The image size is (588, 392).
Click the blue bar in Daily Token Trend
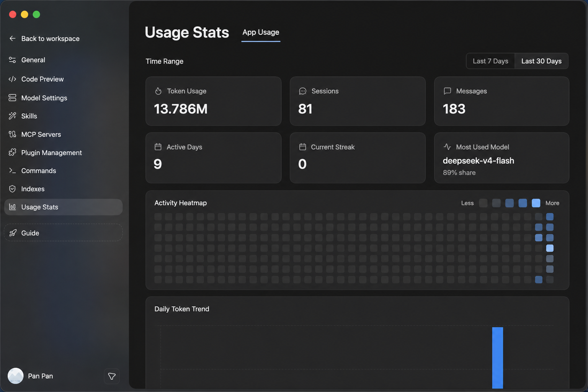click(x=498, y=358)
